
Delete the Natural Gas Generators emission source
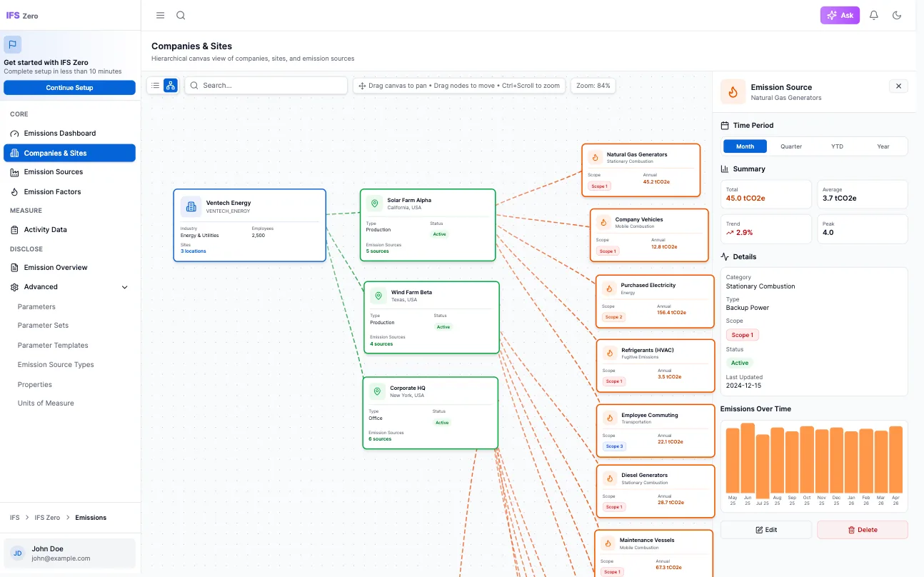click(862, 529)
